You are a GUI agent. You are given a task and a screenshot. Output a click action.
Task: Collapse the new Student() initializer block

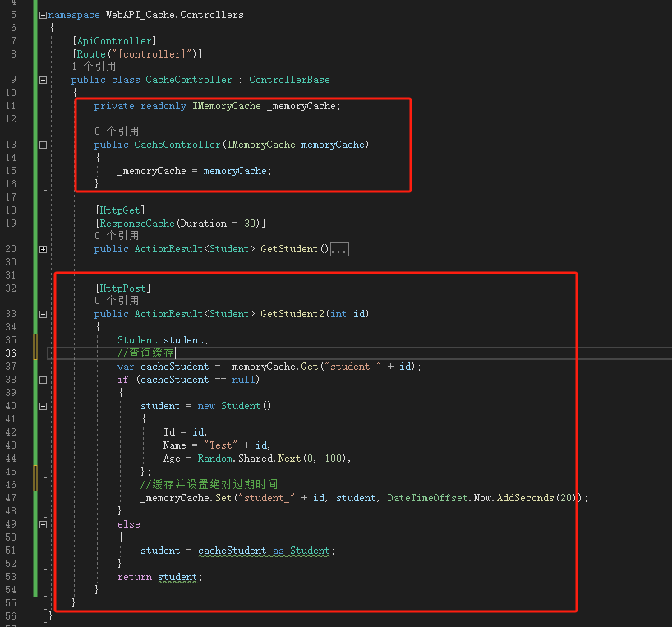click(43, 406)
